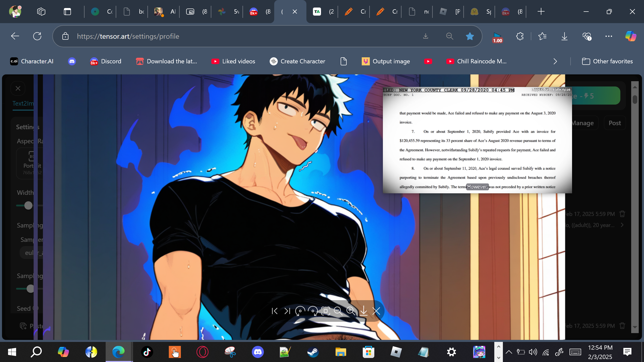The height and width of the screenshot is (362, 644).
Task: Jump to the first image in viewer
Action: [275, 311]
